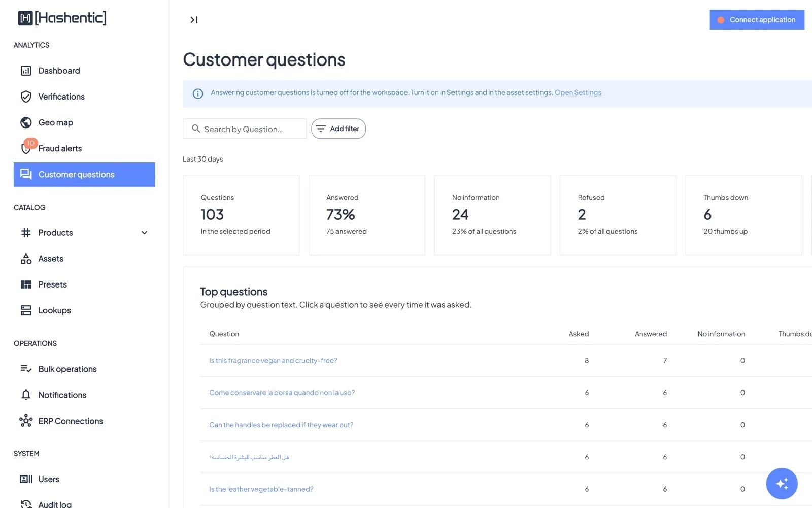Click the No information column header
812x508 pixels.
(721, 334)
